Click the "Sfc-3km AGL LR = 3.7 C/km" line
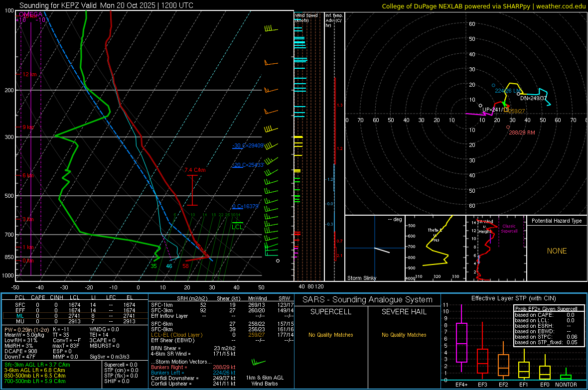 click(37, 365)
